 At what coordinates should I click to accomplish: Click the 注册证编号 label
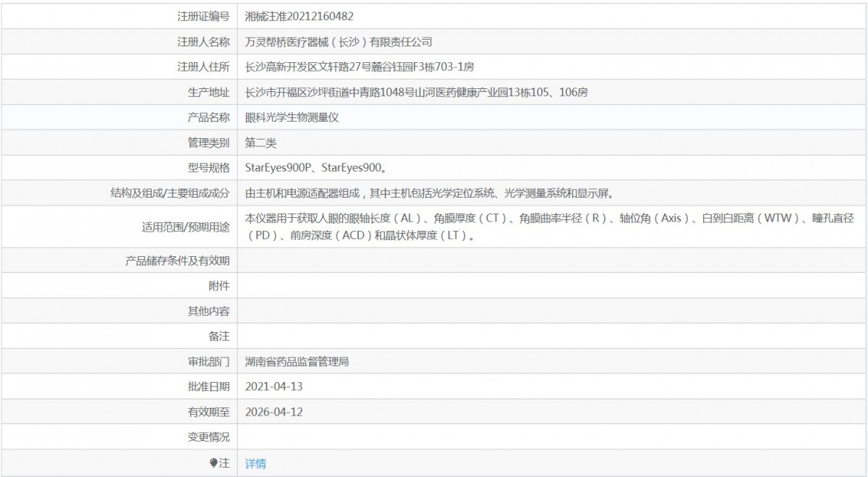pyautogui.click(x=203, y=16)
